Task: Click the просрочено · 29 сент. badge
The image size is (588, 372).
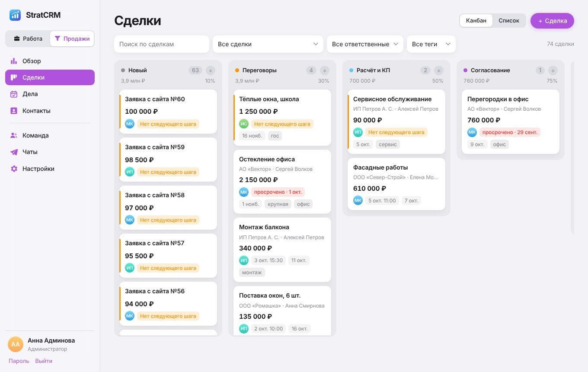Action: coord(510,132)
